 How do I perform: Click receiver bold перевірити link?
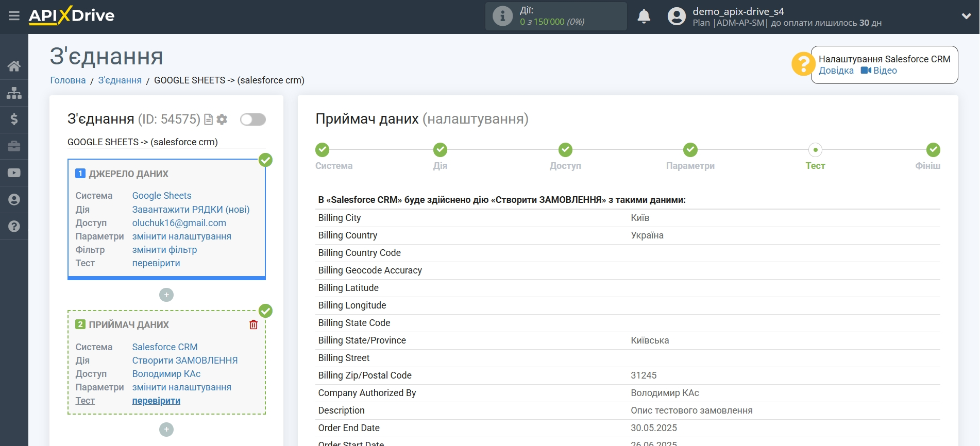click(x=156, y=401)
